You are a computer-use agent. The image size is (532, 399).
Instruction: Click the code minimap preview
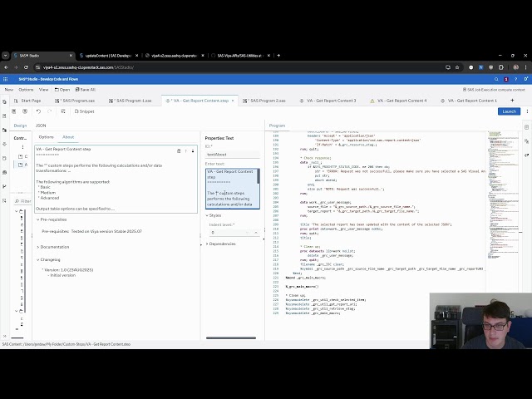pyautogui.click(x=504, y=195)
